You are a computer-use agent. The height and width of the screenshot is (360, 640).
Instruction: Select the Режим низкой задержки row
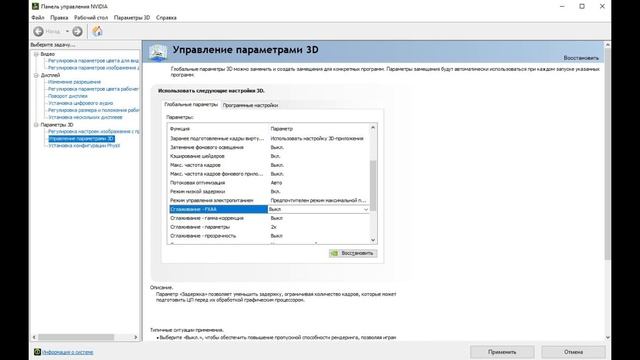coord(269,191)
